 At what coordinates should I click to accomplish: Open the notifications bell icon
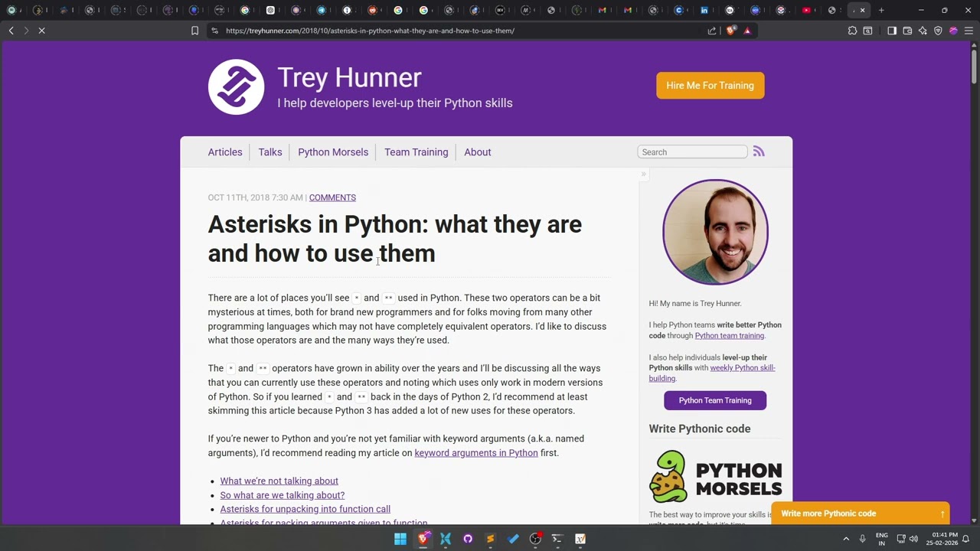click(966, 539)
